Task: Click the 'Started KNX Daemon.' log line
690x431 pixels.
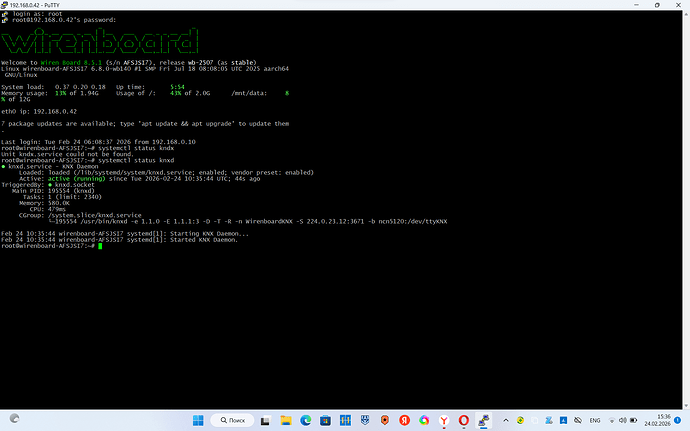Action: (119, 240)
